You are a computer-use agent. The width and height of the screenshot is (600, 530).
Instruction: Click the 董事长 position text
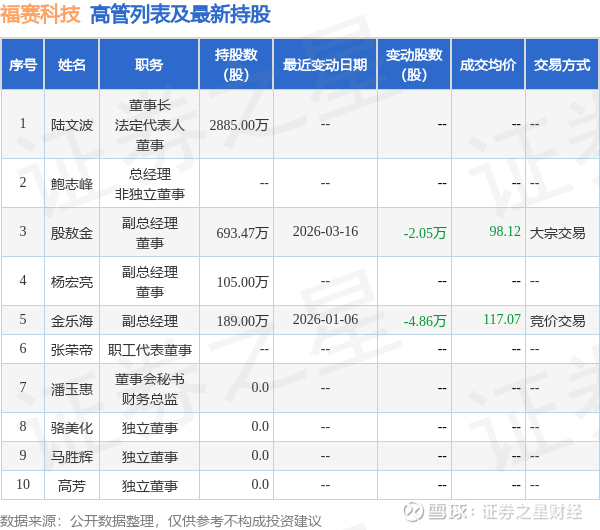pyautogui.click(x=149, y=105)
